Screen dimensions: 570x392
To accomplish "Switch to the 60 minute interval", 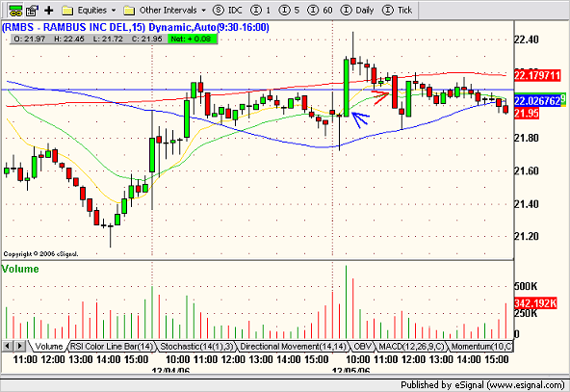I will click(x=320, y=11).
